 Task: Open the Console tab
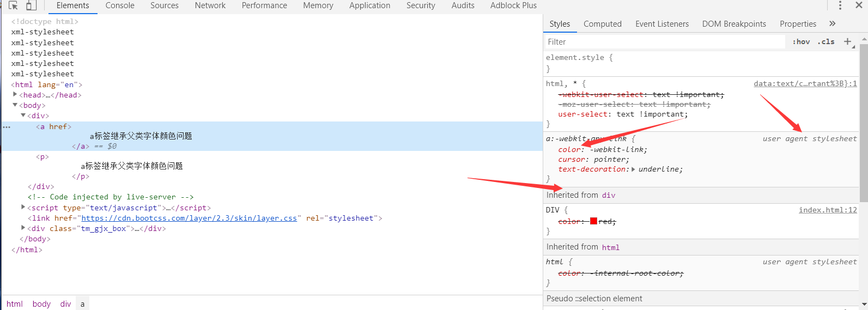(x=120, y=5)
